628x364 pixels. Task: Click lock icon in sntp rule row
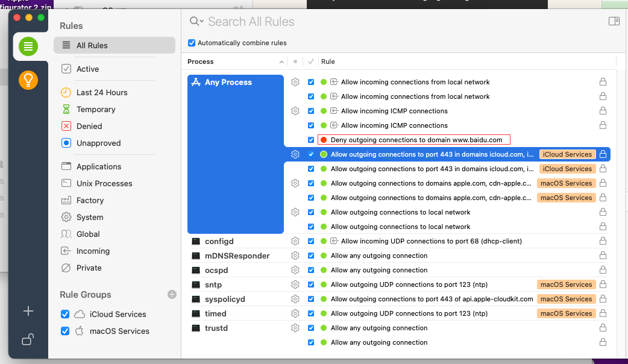point(602,284)
